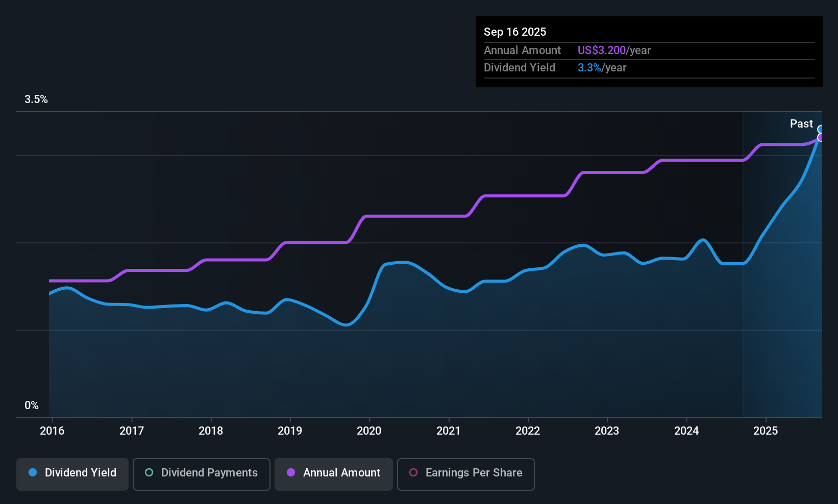Select the blue endpoint marker near Past
Screen dimensions: 838x504
(821, 129)
